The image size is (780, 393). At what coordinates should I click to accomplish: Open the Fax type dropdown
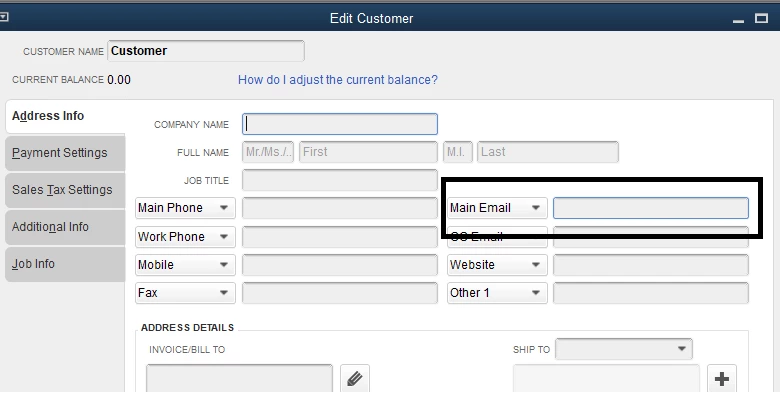pyautogui.click(x=185, y=293)
